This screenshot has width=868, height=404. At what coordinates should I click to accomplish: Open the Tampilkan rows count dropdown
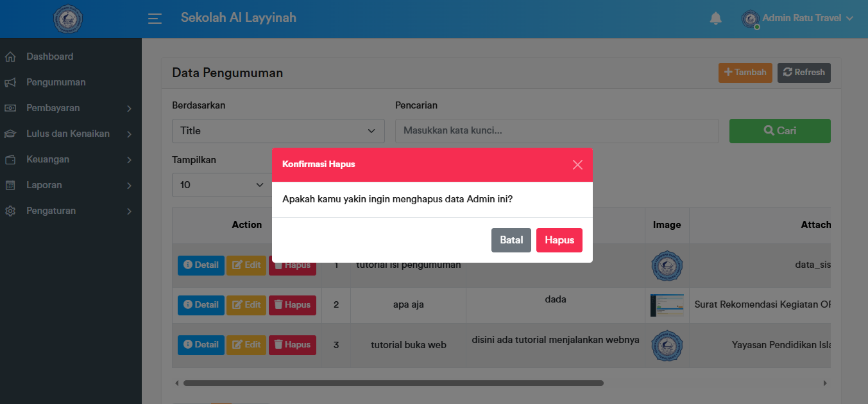coord(221,185)
